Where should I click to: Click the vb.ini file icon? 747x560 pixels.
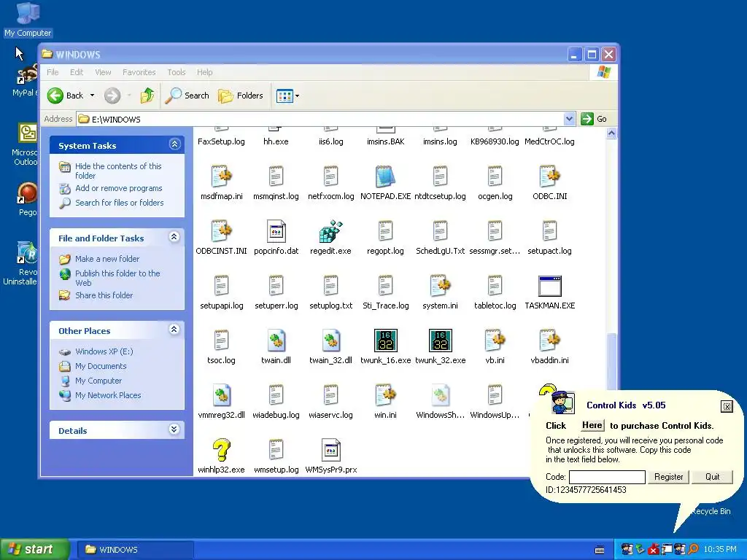(x=495, y=341)
